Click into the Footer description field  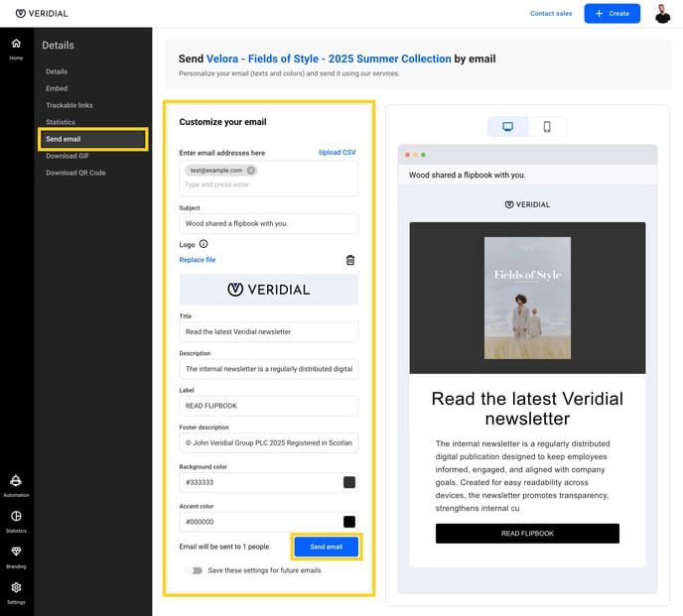point(268,442)
